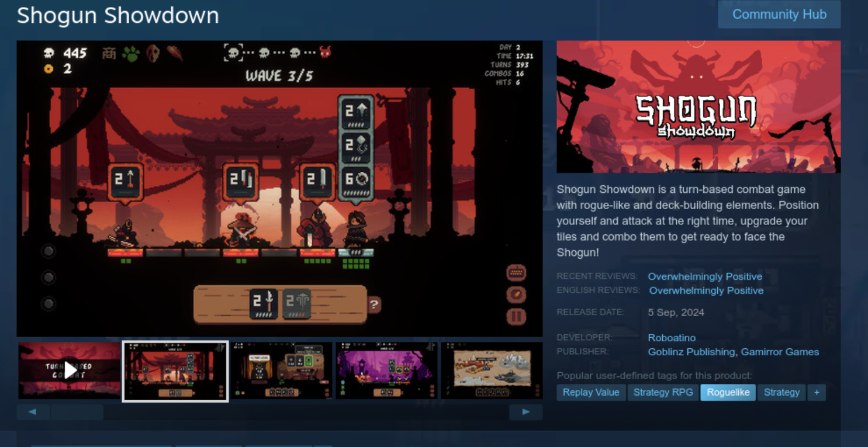
Task: Click the DEVELOPER: label
Action: [x=585, y=337]
